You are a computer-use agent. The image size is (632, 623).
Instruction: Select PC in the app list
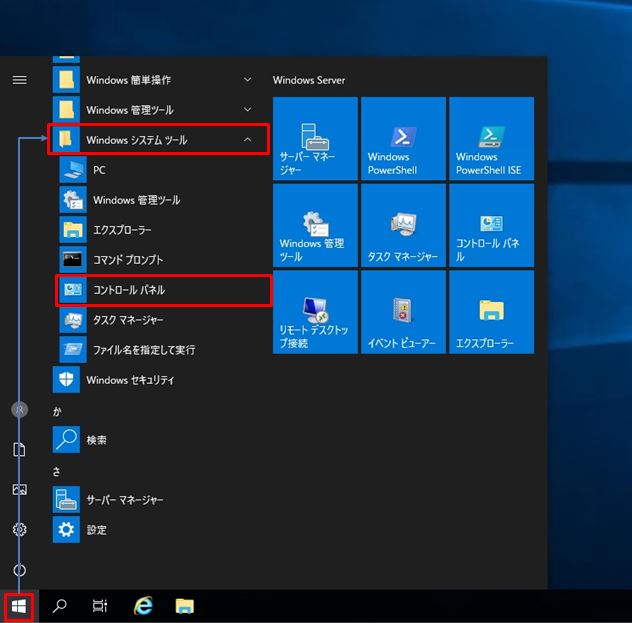click(x=161, y=170)
